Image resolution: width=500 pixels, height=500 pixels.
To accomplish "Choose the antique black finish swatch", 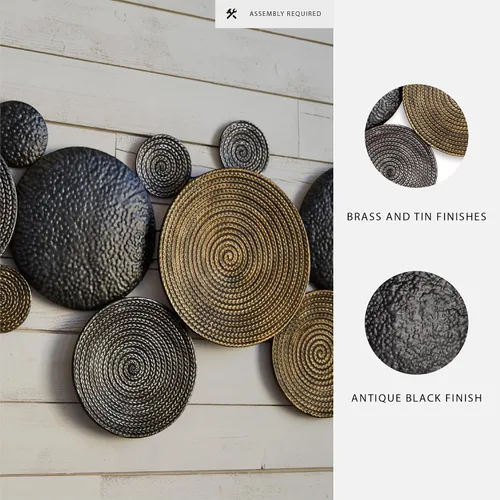I will click(417, 322).
